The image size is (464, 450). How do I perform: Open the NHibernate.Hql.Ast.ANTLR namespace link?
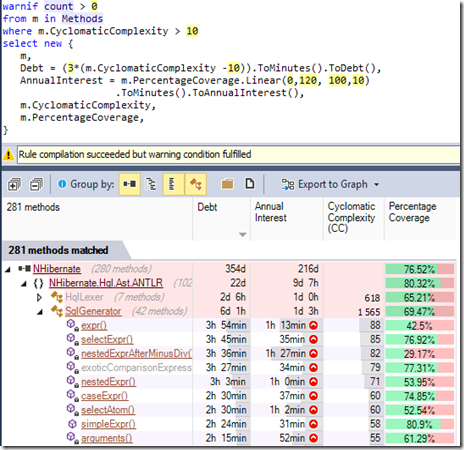coord(106,283)
